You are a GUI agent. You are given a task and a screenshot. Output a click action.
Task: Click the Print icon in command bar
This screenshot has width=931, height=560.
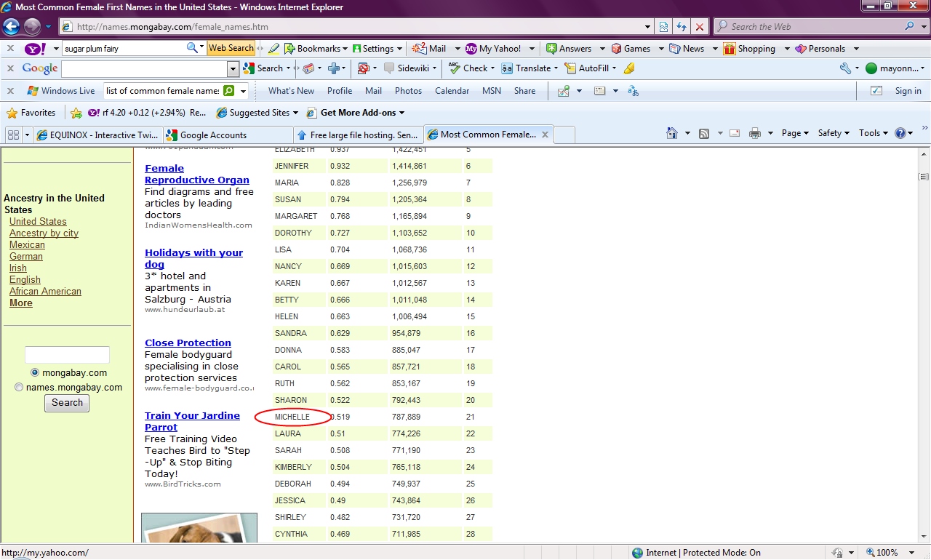pyautogui.click(x=755, y=134)
